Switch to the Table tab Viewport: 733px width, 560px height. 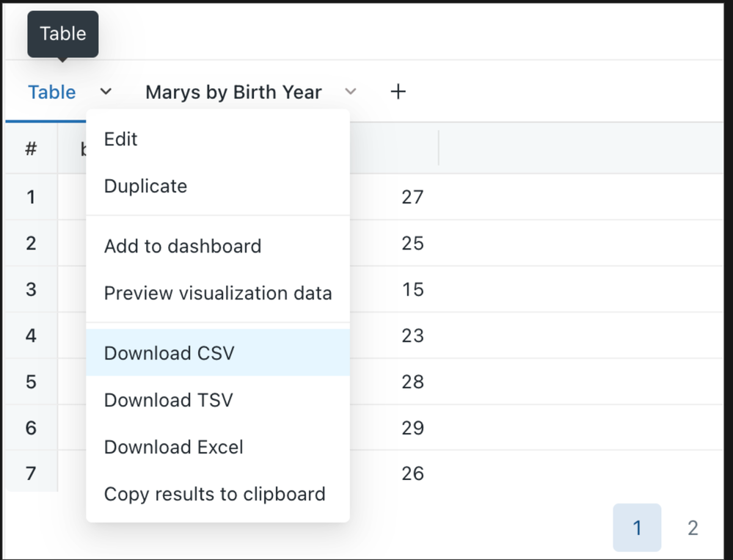[x=52, y=92]
